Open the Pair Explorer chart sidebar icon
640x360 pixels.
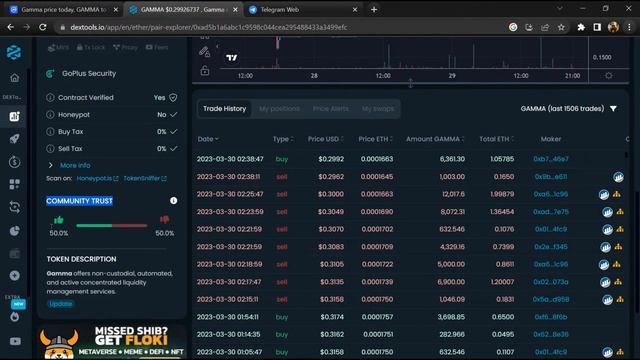point(15,116)
